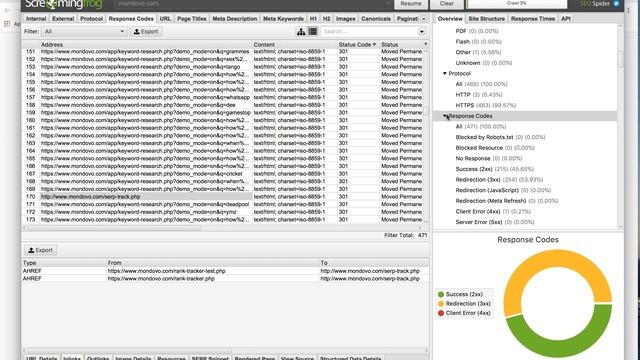This screenshot has height=360, width=640.
Task: Switch to list view icon
Action: tap(313, 31)
